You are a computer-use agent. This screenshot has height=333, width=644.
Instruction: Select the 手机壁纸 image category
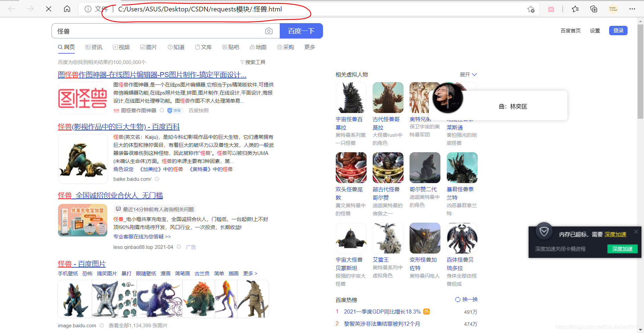tap(68, 273)
